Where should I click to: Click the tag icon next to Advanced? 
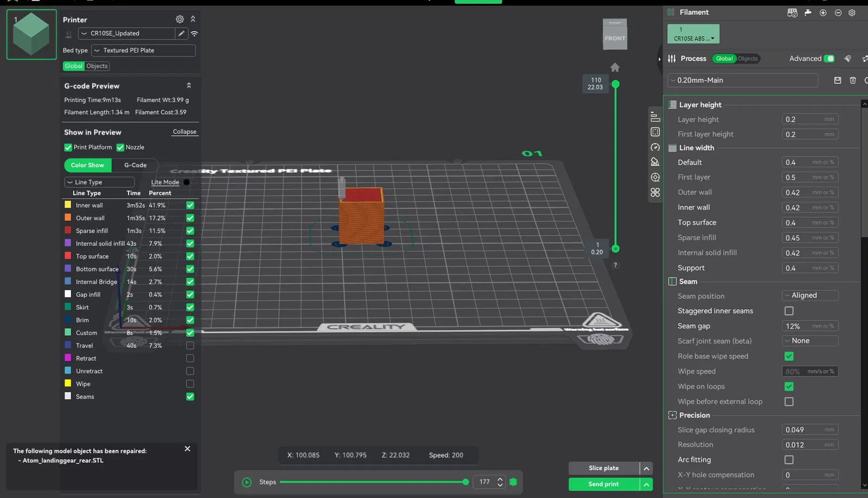pos(848,59)
